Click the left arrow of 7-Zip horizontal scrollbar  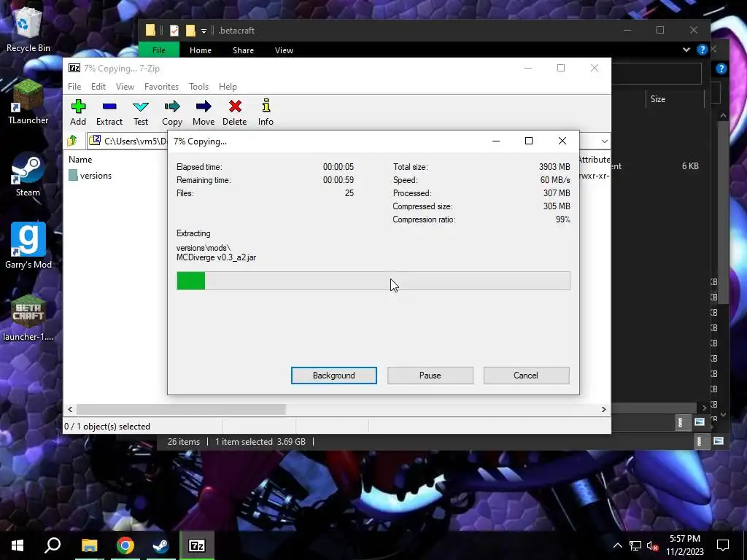point(70,409)
